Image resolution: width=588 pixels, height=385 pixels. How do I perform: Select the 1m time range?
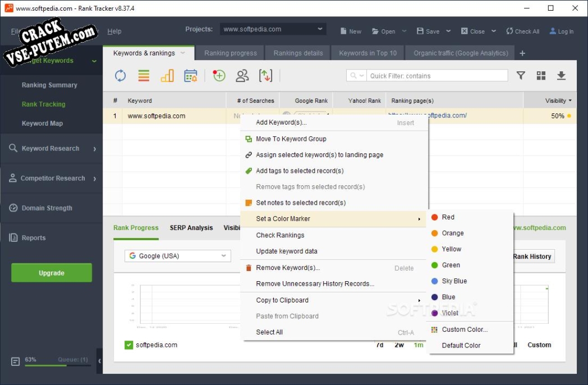(419, 345)
